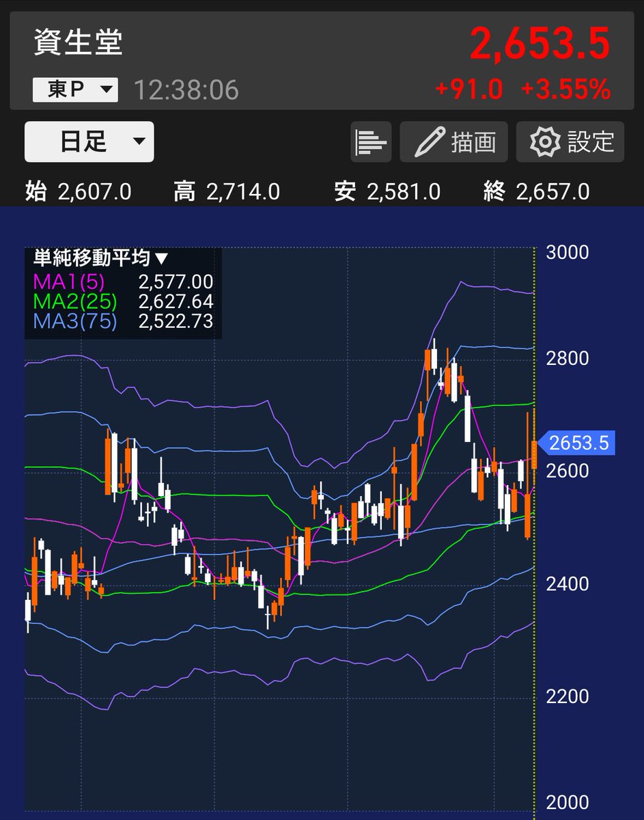The image size is (644, 820).
Task: Click the 2200 axis label
Action: (x=568, y=696)
